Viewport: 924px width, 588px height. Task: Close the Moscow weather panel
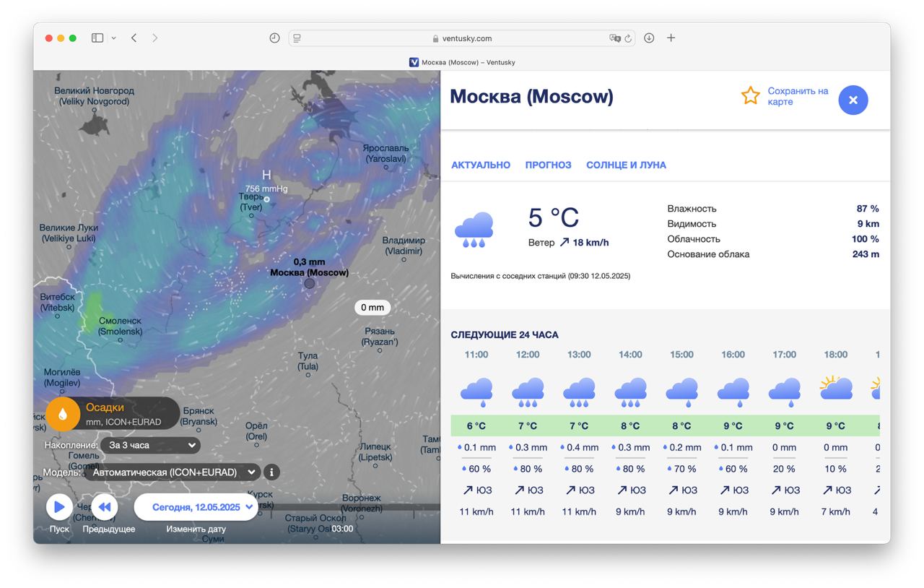(853, 100)
